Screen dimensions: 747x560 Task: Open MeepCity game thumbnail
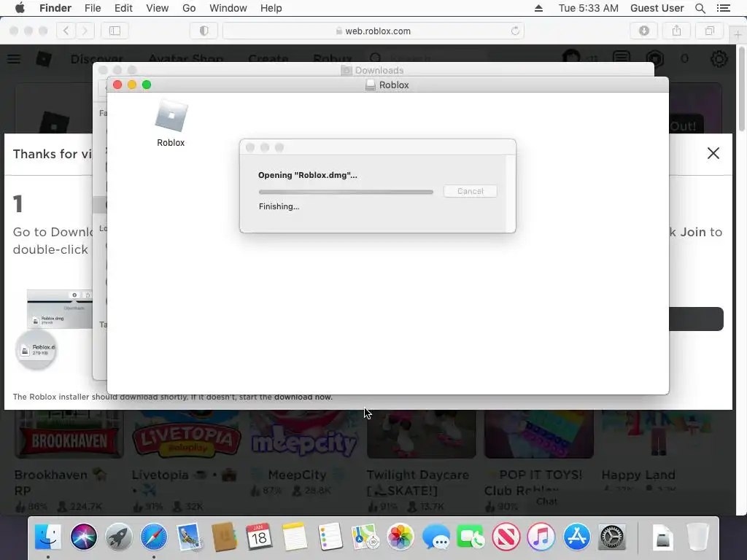pos(304,435)
